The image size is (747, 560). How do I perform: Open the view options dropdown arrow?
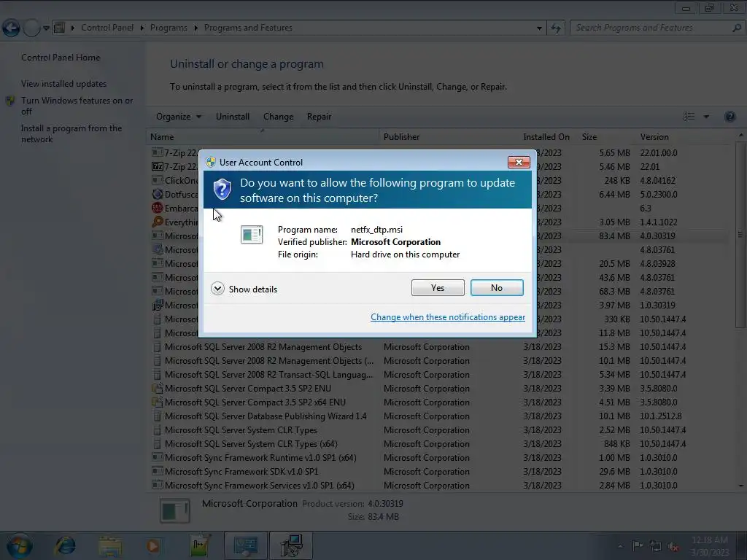(x=706, y=117)
